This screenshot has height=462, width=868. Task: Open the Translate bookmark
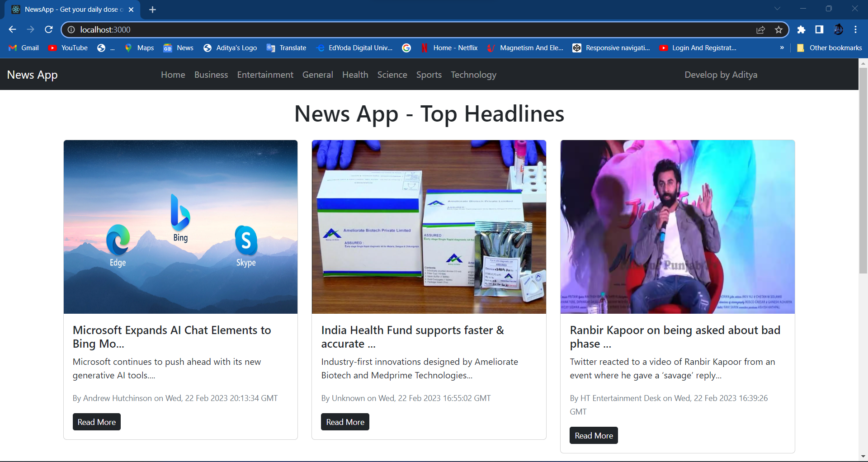[287, 47]
